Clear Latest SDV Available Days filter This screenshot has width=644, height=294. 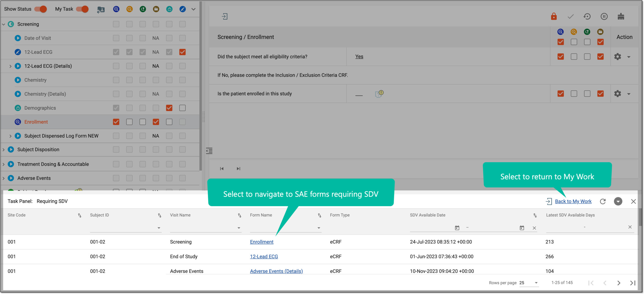click(630, 227)
